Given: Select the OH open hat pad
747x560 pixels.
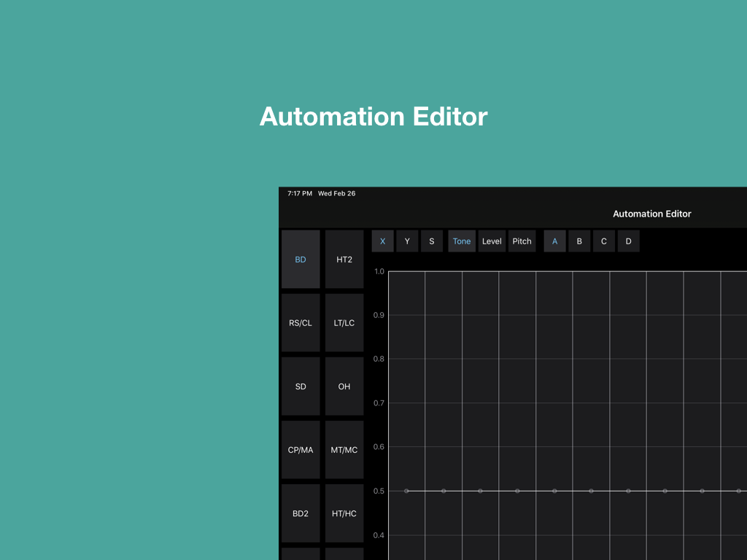Looking at the screenshot, I should pyautogui.click(x=344, y=386).
